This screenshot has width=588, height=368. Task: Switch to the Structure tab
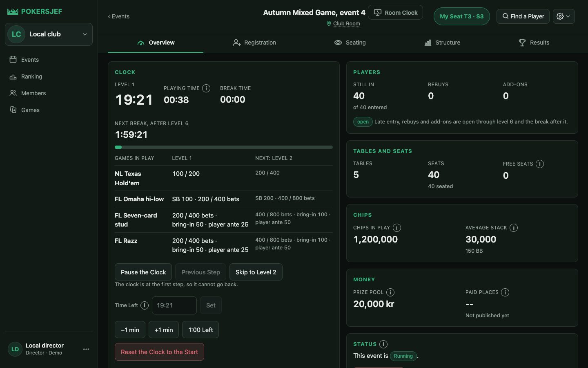442,43
